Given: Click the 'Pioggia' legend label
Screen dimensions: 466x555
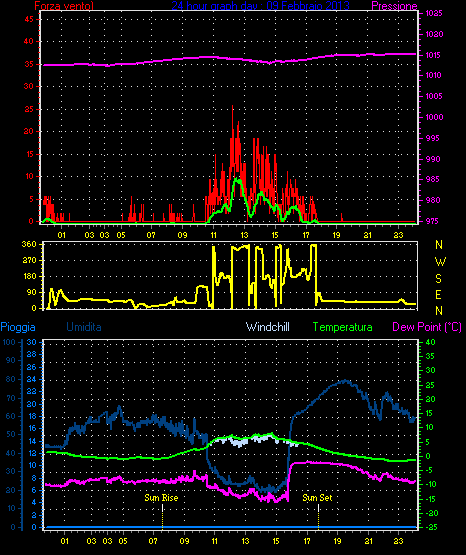Looking at the screenshot, I should pos(18,327).
